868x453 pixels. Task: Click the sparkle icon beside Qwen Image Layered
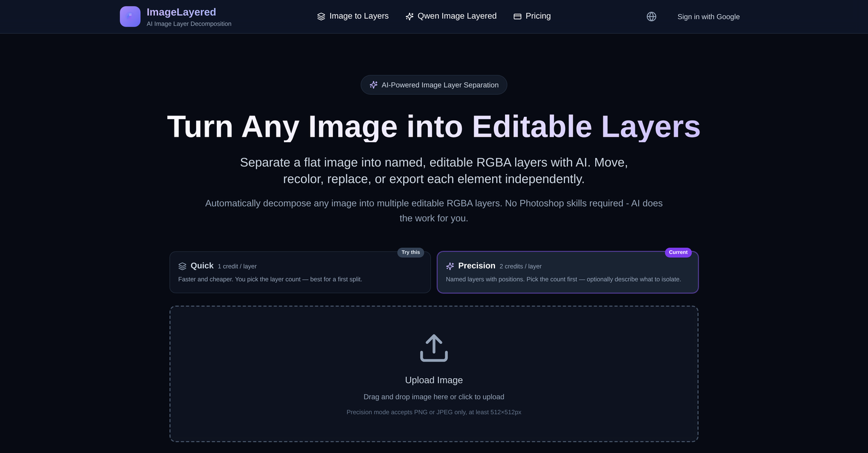[410, 17]
